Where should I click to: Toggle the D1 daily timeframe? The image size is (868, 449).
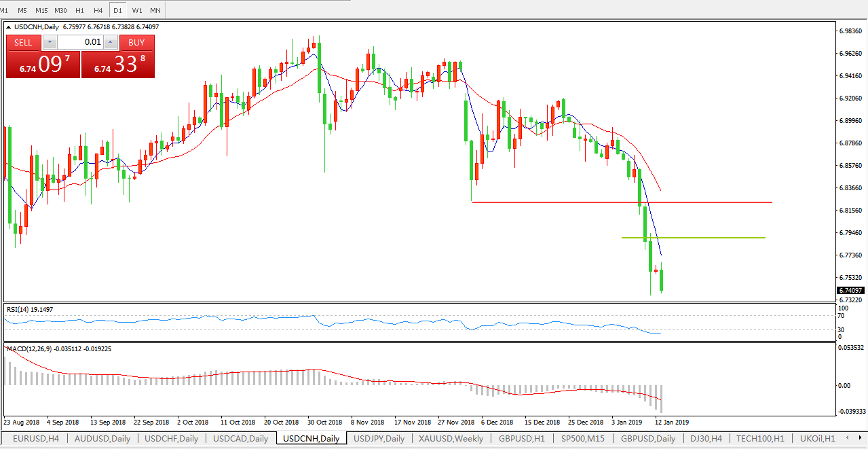[x=118, y=10]
